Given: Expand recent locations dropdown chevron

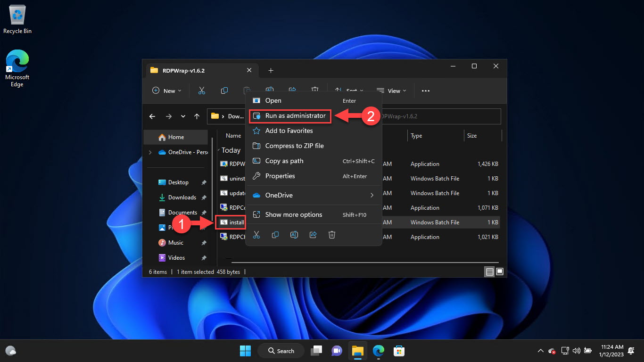Looking at the screenshot, I should click(183, 116).
